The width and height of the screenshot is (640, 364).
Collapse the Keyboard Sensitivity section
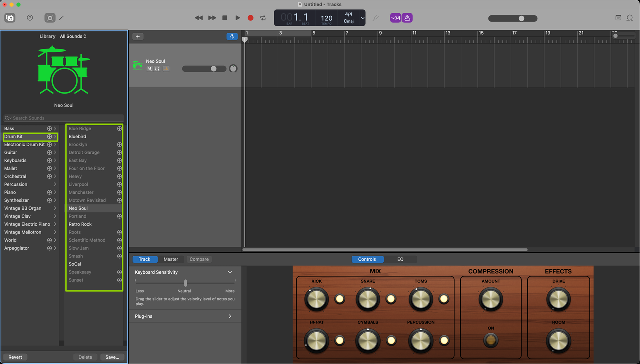230,272
